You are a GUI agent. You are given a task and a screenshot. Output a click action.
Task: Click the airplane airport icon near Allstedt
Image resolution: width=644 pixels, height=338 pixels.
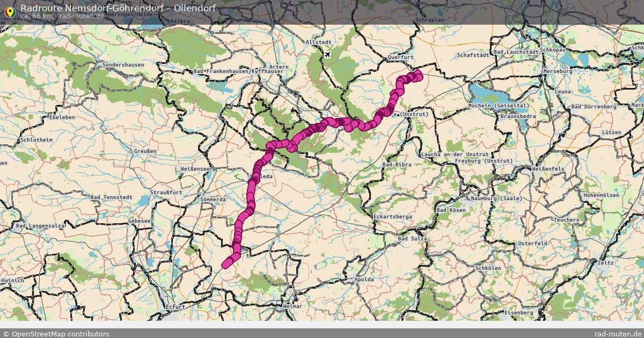point(328,54)
